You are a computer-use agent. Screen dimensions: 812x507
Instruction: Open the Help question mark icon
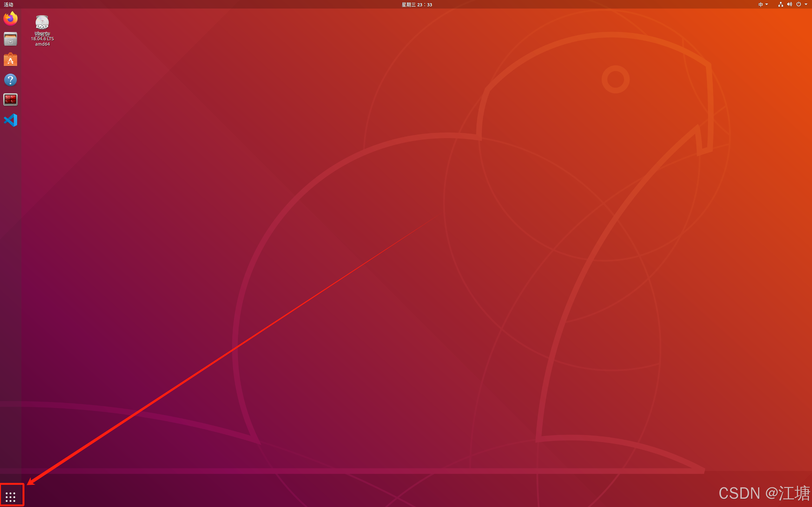pyautogui.click(x=10, y=80)
